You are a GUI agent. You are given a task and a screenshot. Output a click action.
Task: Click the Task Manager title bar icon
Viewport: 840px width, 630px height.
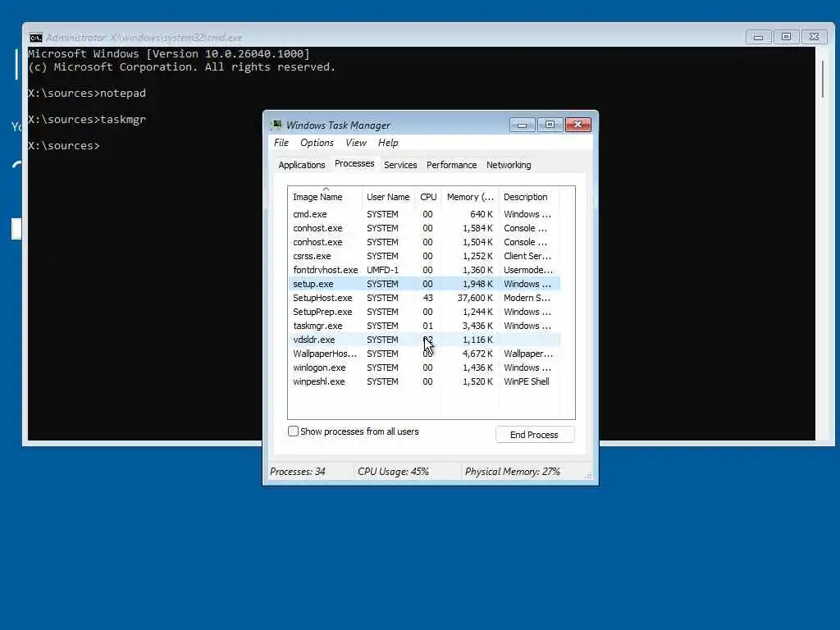pyautogui.click(x=276, y=125)
